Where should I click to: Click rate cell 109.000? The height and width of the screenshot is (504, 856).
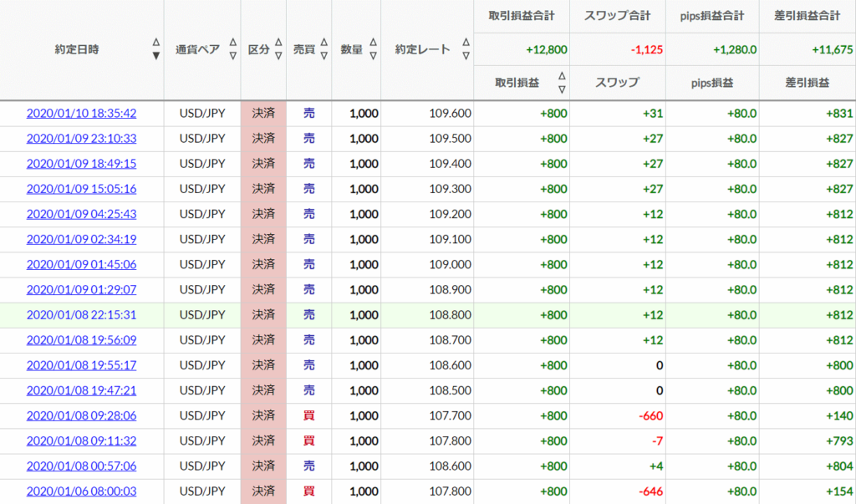coord(450,264)
